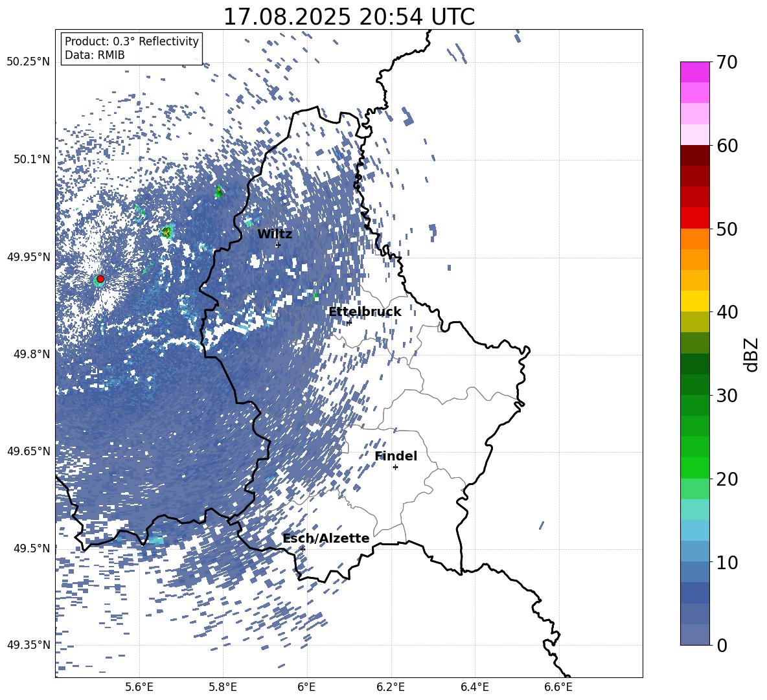Screen dimensions: 767x700
Task: Click the 'Wiltz' city label
Action: [x=275, y=234]
